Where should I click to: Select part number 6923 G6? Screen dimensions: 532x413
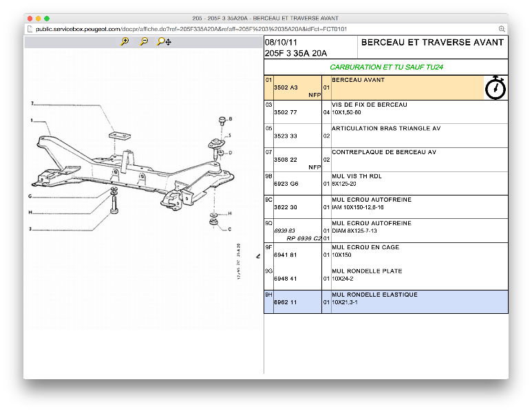pyautogui.click(x=286, y=184)
